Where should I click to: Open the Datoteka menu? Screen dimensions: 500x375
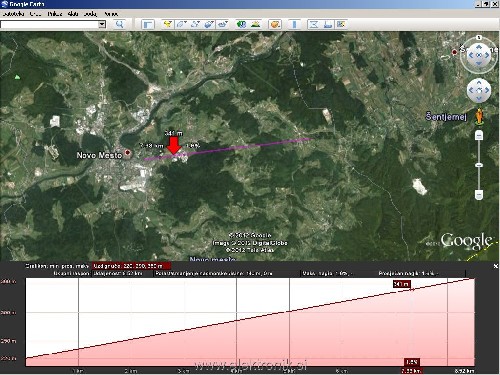click(13, 14)
